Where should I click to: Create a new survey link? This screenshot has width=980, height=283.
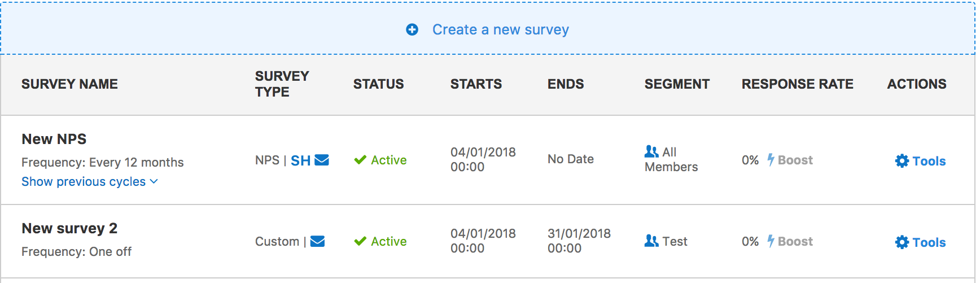point(501,29)
